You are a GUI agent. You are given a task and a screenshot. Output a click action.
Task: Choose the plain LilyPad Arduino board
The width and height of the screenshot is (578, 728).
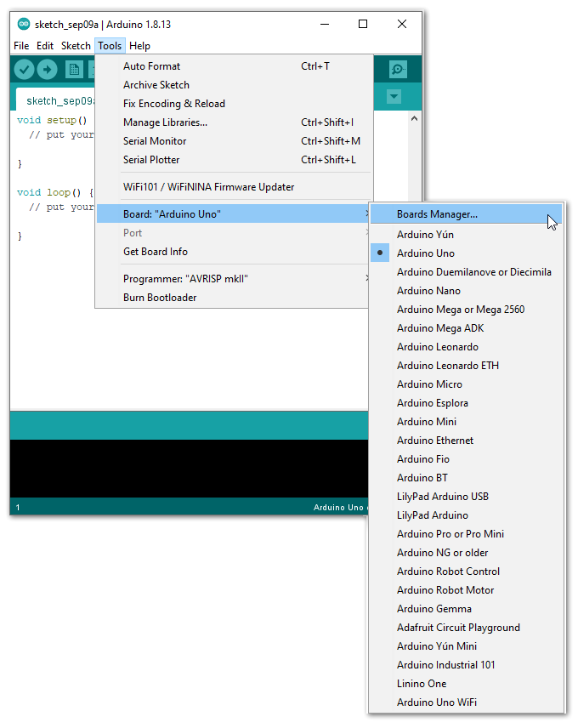466,515
